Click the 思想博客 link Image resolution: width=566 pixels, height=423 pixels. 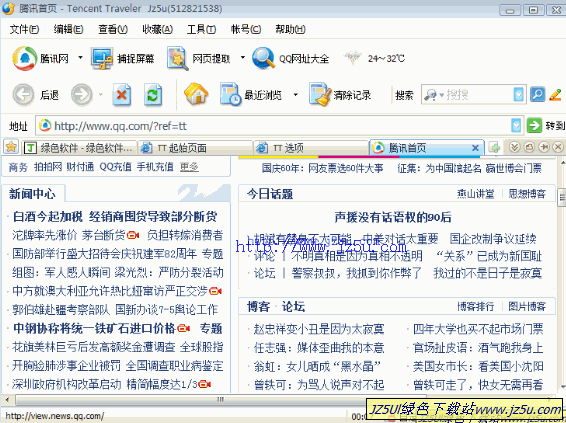point(527,194)
